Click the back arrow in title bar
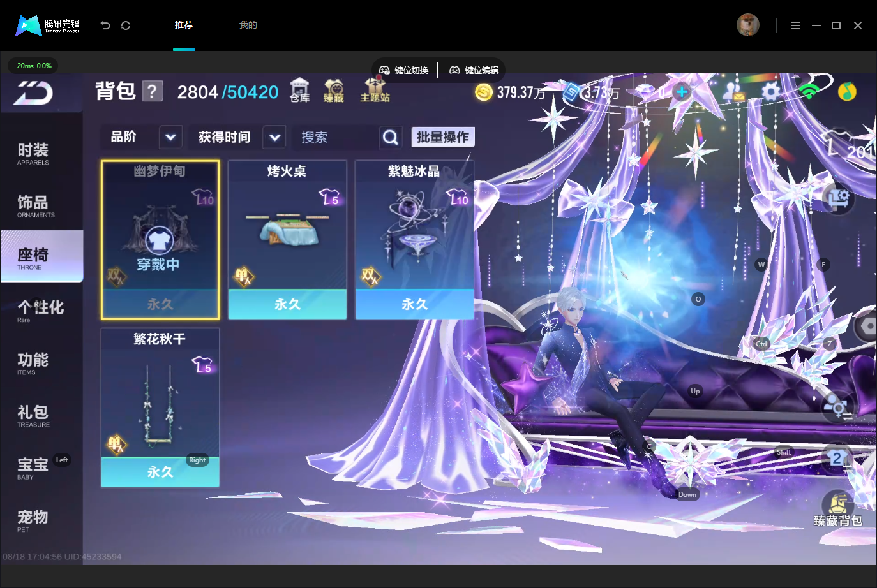 (x=105, y=26)
